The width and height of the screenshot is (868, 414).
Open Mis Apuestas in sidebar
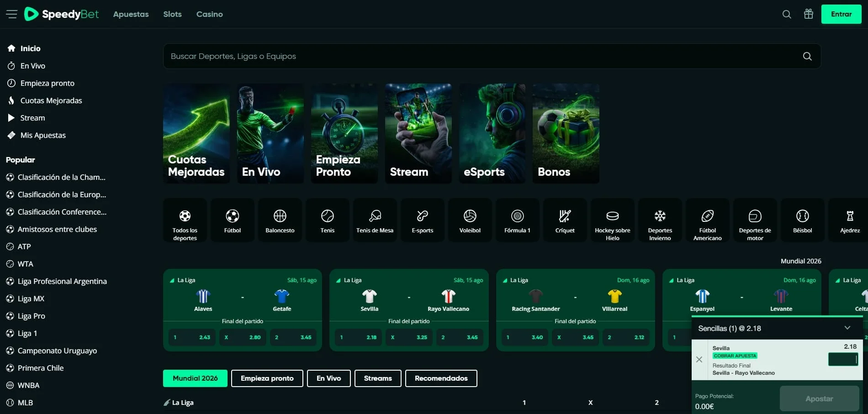click(37, 135)
